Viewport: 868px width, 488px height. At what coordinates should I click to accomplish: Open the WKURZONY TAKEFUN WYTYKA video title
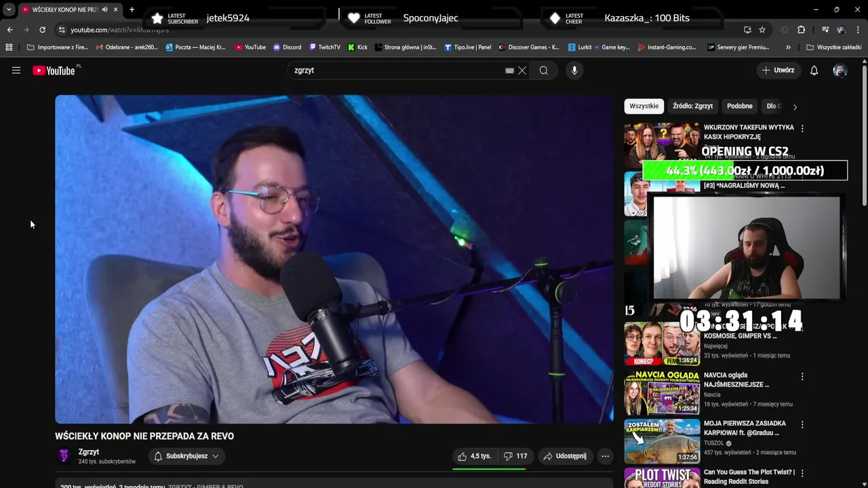(749, 132)
